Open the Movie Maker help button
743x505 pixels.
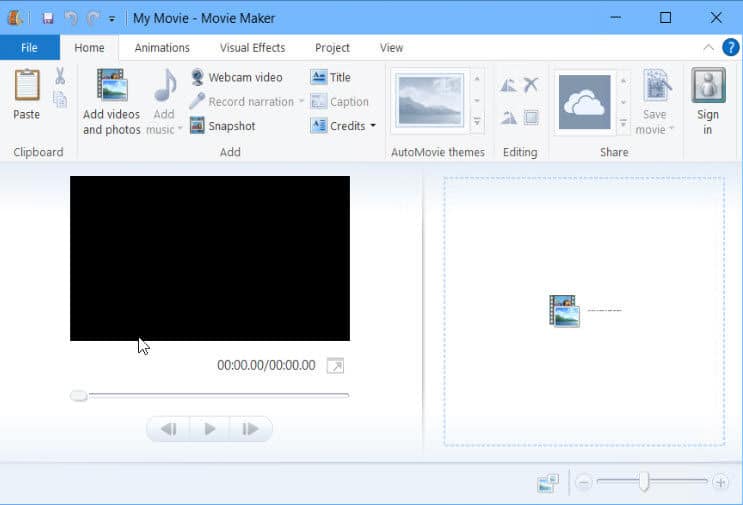tap(730, 47)
